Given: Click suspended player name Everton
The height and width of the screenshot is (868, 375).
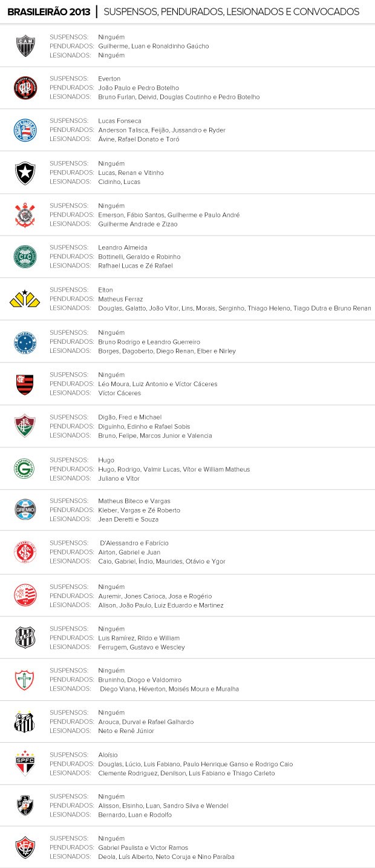Looking at the screenshot, I should pyautogui.click(x=109, y=79).
